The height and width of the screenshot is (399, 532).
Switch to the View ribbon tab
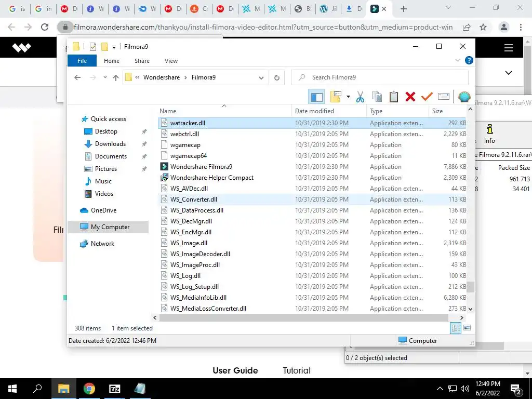point(171,61)
